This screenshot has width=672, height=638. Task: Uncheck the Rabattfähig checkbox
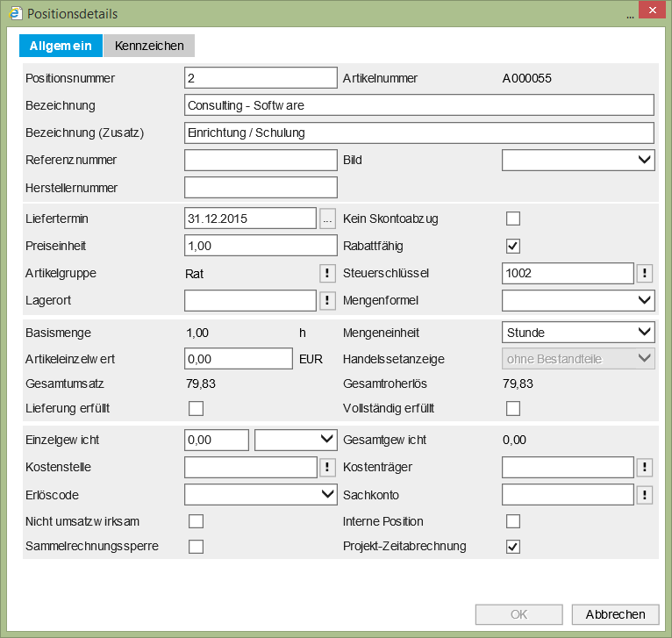click(513, 246)
